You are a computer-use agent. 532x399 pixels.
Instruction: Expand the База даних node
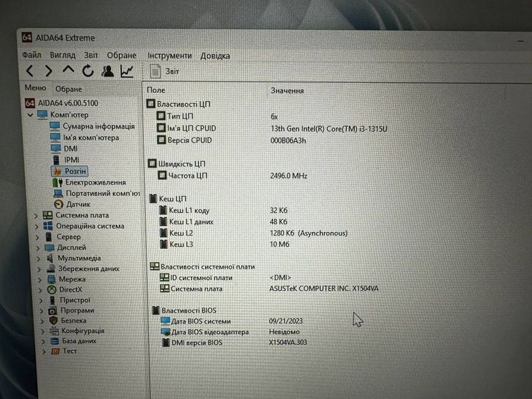(44, 342)
